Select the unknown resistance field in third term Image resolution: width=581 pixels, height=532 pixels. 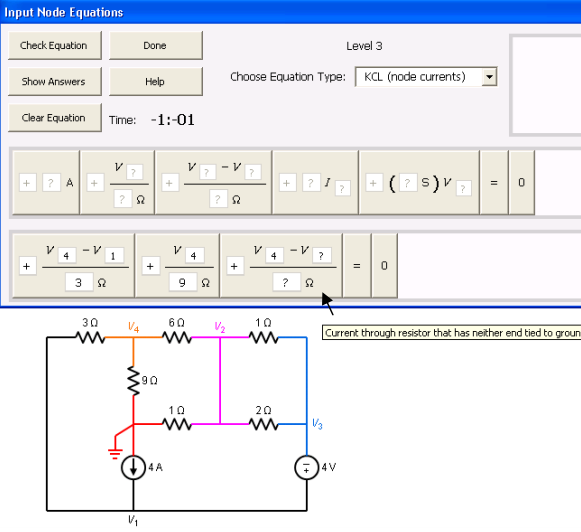286,283
